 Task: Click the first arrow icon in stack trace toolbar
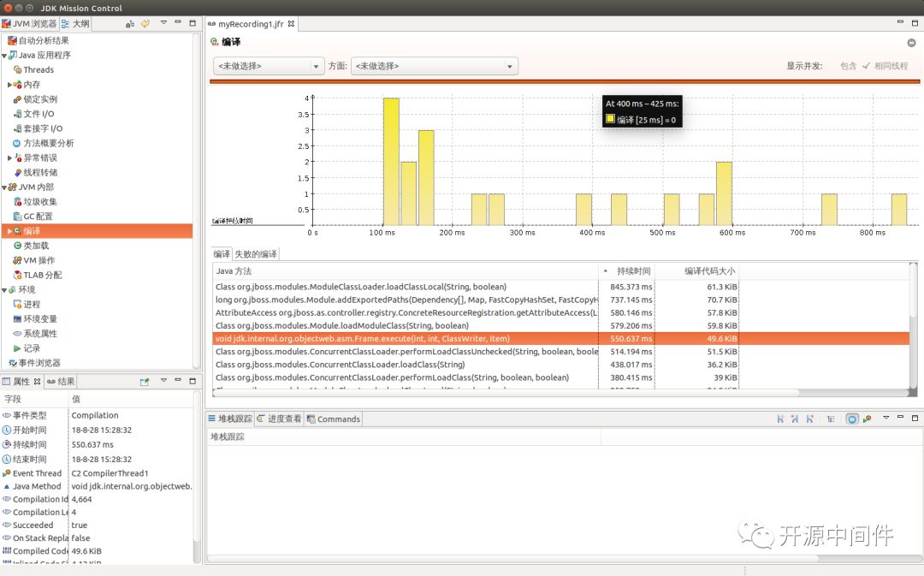pos(780,419)
